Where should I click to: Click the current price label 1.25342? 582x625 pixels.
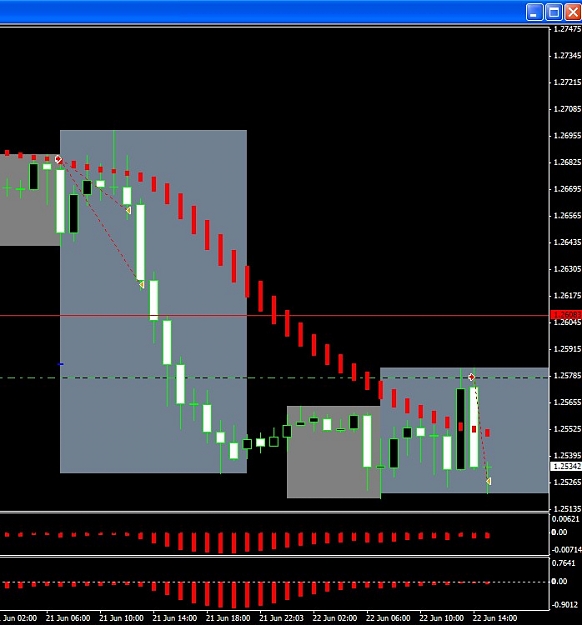566,466
